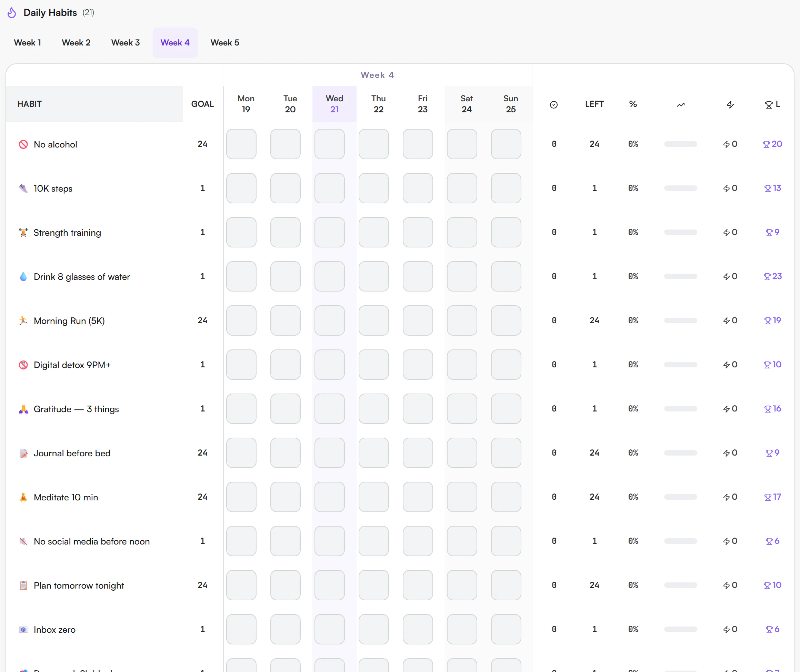This screenshot has height=672, width=800.
Task: Check 10K steps for Wednesday 21
Action: (x=330, y=188)
